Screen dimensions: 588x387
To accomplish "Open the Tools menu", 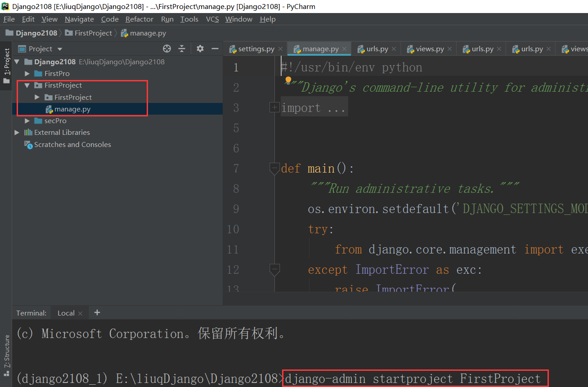I will click(x=189, y=19).
